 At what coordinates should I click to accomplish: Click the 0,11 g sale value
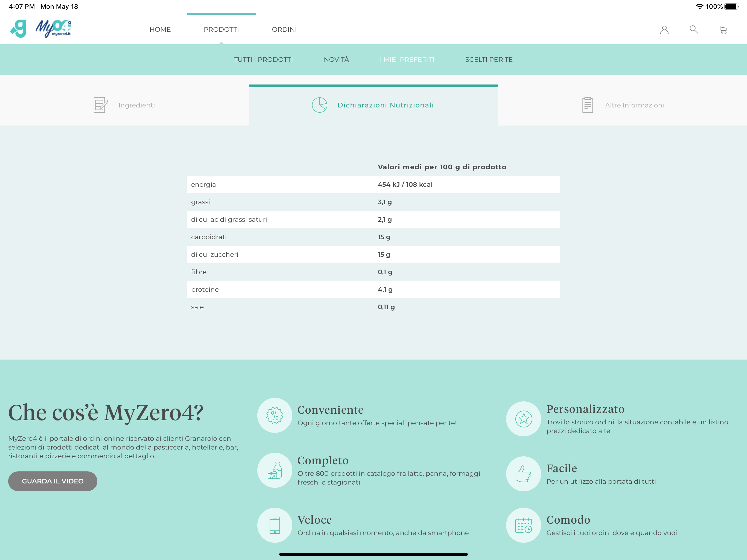386,307
